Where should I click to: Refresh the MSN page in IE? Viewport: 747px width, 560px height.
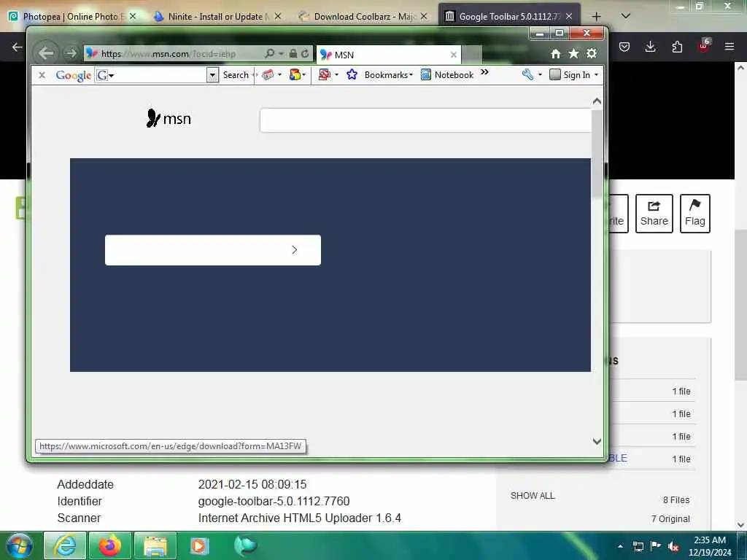point(305,53)
